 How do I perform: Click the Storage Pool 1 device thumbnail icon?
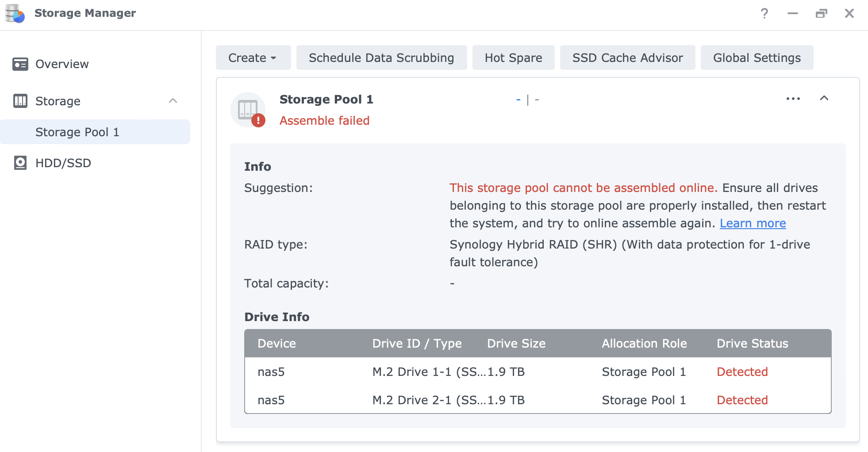point(247,110)
